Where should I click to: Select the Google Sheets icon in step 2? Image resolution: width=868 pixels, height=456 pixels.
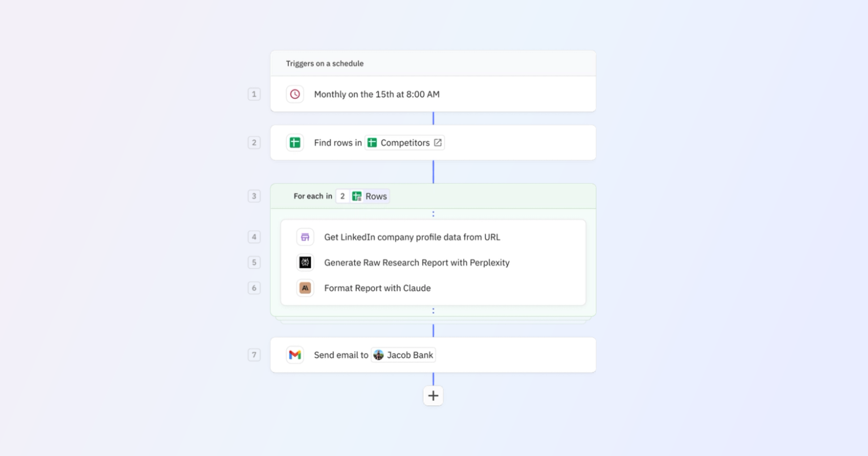[x=295, y=142]
